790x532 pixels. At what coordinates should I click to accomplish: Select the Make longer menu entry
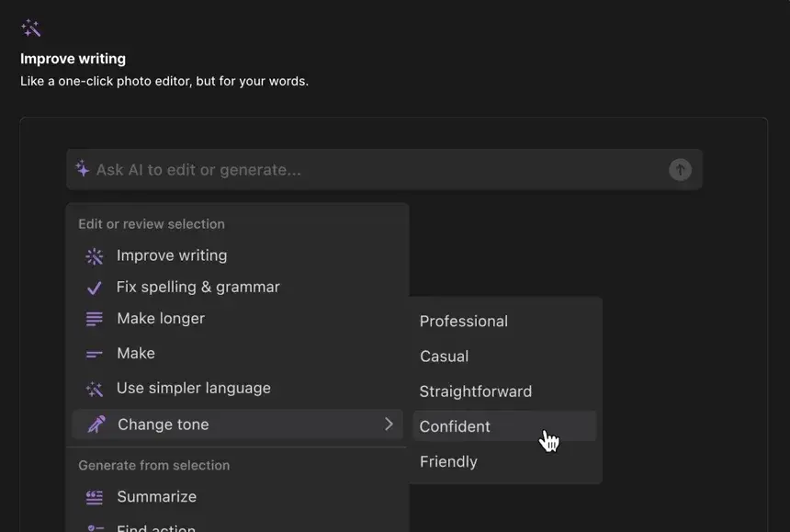point(237,319)
